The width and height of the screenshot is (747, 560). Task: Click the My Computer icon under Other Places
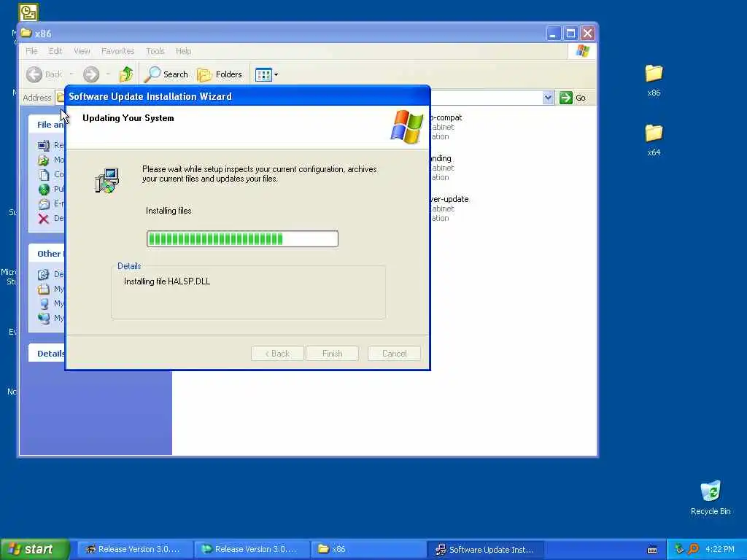click(43, 303)
